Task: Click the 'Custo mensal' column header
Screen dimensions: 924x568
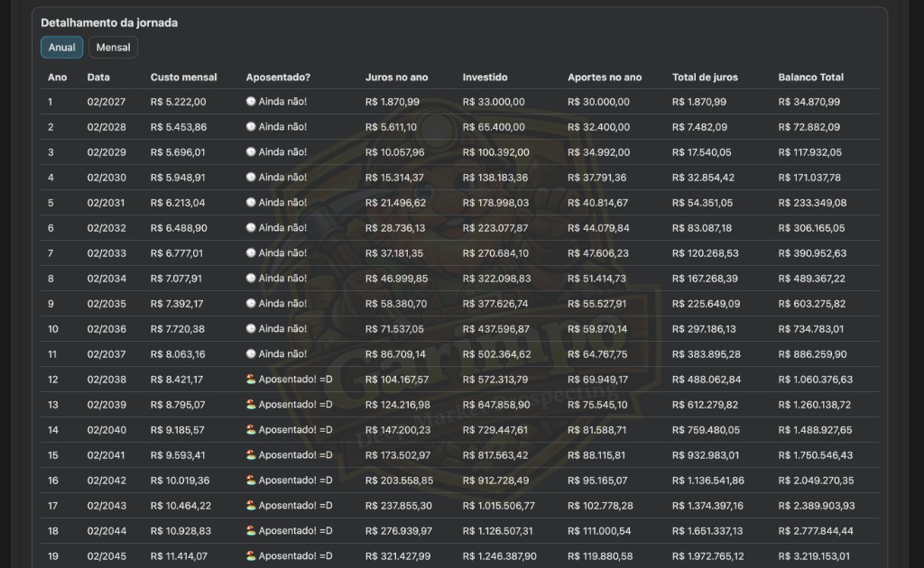Action: pyautogui.click(x=183, y=78)
